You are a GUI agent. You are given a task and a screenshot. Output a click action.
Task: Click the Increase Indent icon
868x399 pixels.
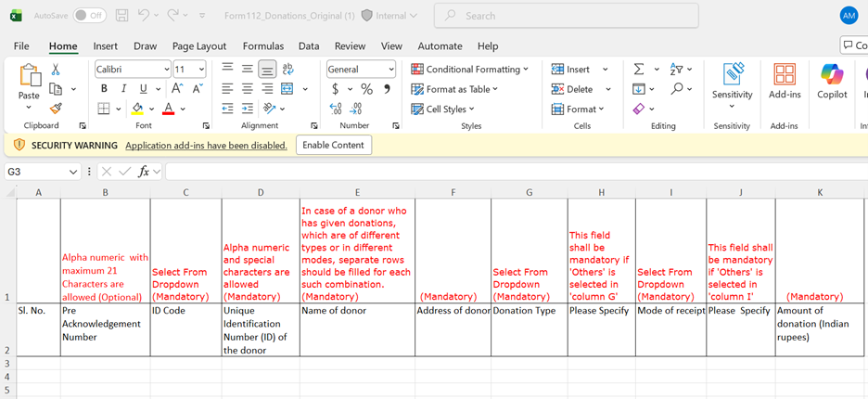click(x=248, y=109)
